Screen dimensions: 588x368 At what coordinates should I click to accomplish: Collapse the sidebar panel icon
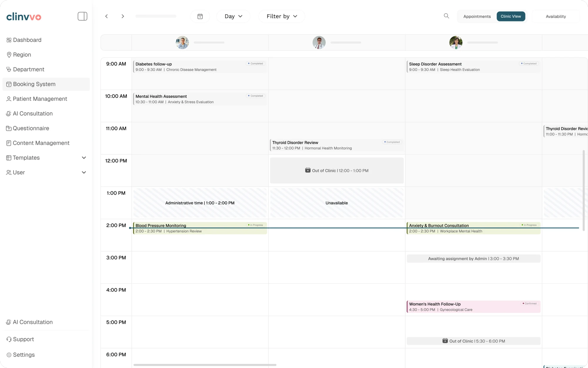pos(82,16)
